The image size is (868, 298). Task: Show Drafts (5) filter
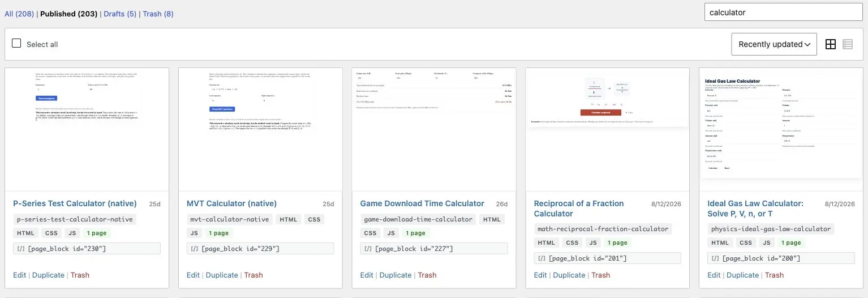pos(119,14)
